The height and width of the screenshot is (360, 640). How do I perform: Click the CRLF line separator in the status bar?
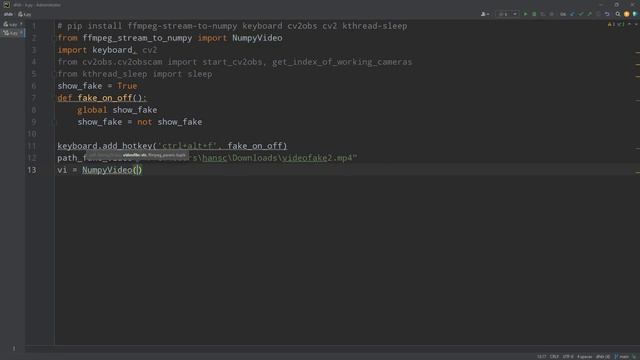coord(554,357)
